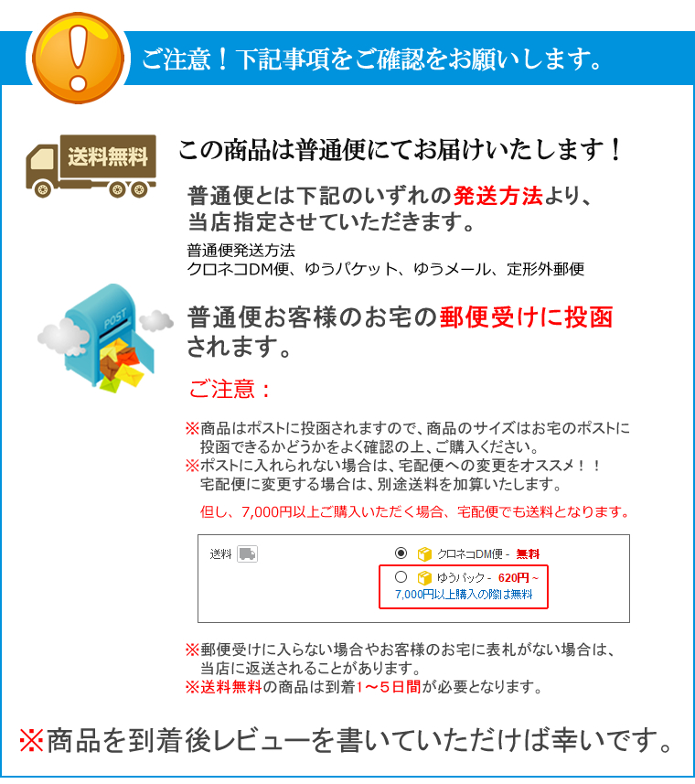Click the yellow box icon by クロネコDM便
This screenshot has width=695, height=784.
pos(424,554)
